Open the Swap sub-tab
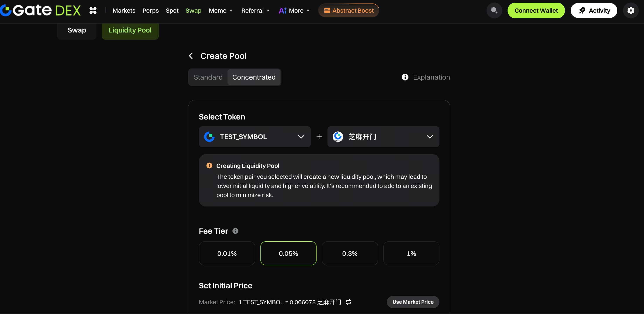 pos(76,30)
